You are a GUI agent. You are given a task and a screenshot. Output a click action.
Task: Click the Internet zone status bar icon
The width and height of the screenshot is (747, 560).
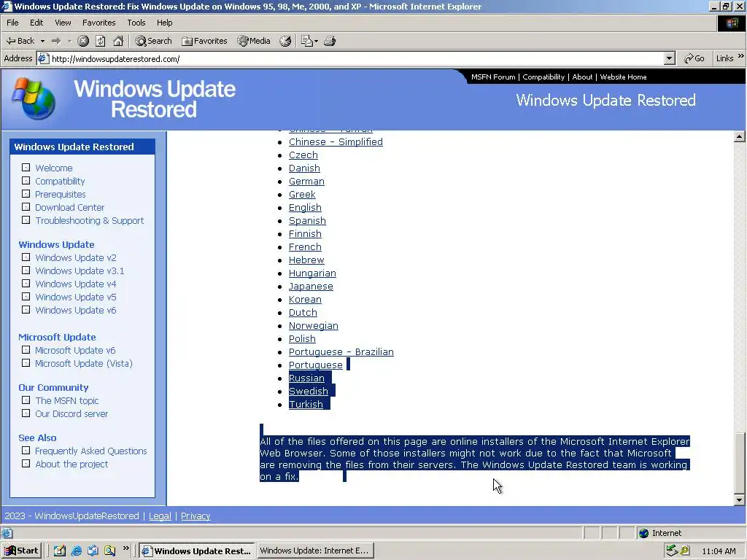643,533
